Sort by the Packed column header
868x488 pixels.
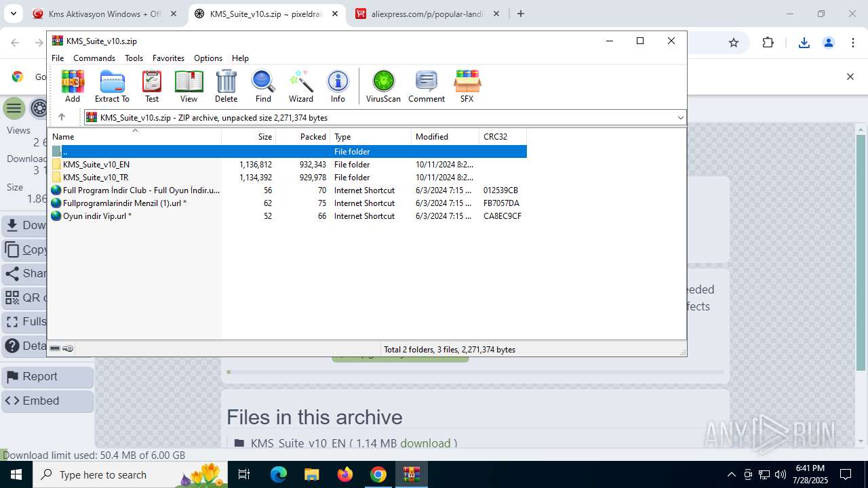click(x=302, y=137)
